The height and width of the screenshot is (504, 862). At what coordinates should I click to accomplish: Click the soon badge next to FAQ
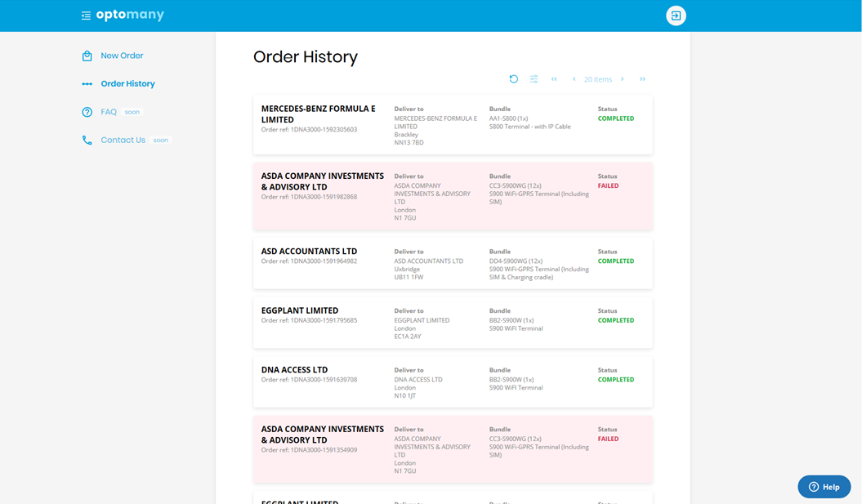click(132, 112)
